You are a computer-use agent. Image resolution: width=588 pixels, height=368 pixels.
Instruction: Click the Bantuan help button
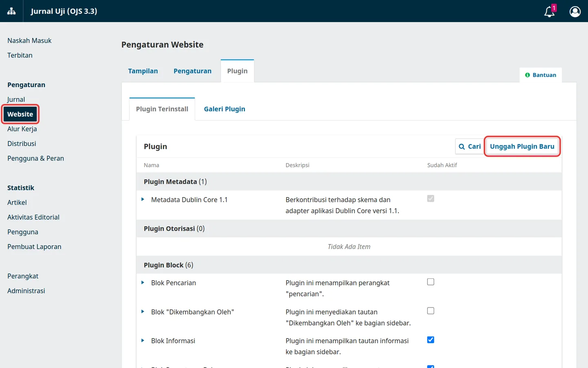541,75
